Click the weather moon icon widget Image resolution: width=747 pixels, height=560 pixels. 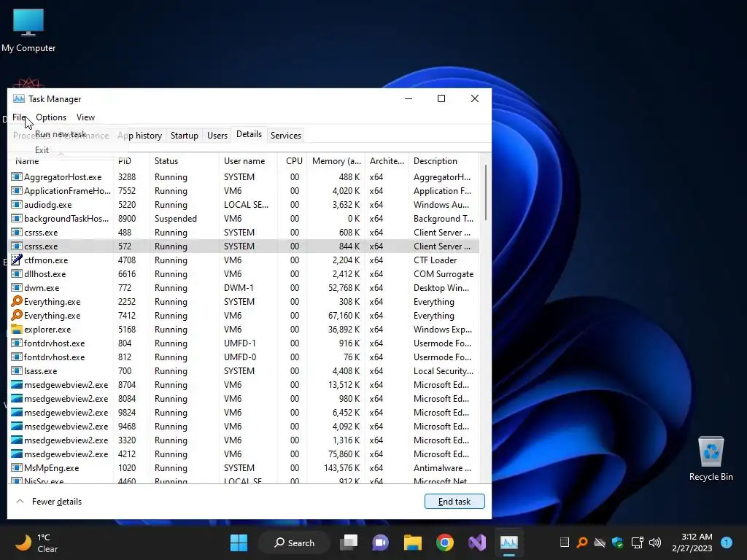[23, 542]
